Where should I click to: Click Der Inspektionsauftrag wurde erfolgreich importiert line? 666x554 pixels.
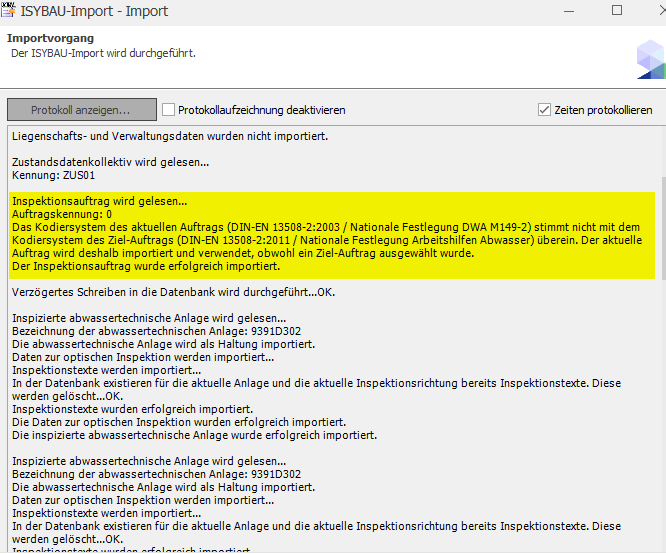pyautogui.click(x=146, y=266)
